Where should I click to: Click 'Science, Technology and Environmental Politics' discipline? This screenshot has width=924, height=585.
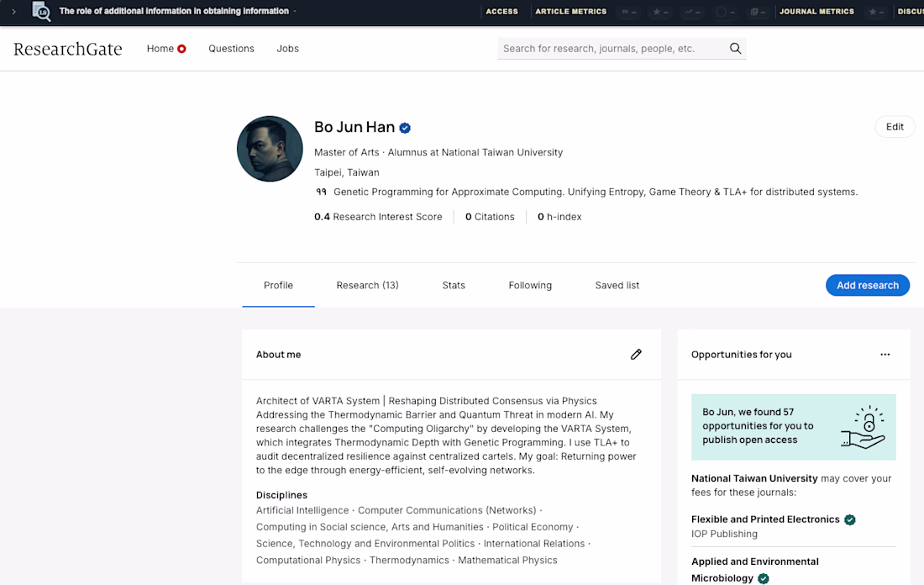[365, 543]
